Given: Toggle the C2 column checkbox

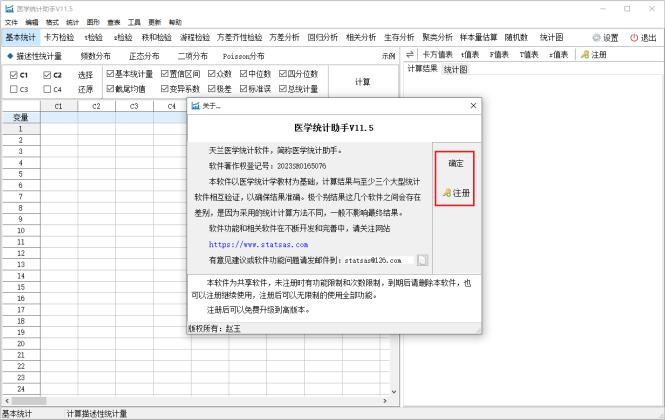Looking at the screenshot, I should [x=47, y=75].
